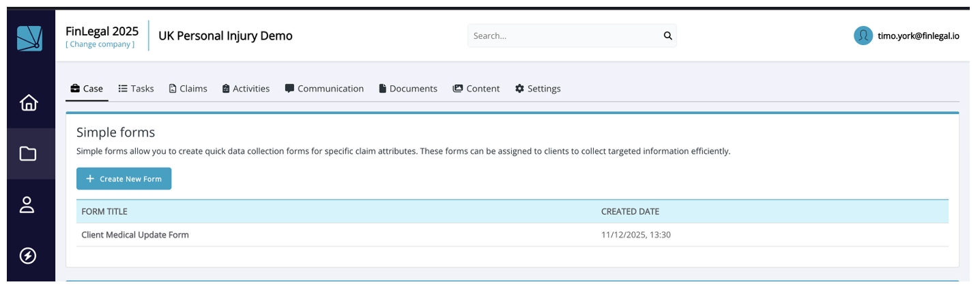The width and height of the screenshot is (980, 291).
Task: Select the Documents tab
Action: (408, 89)
